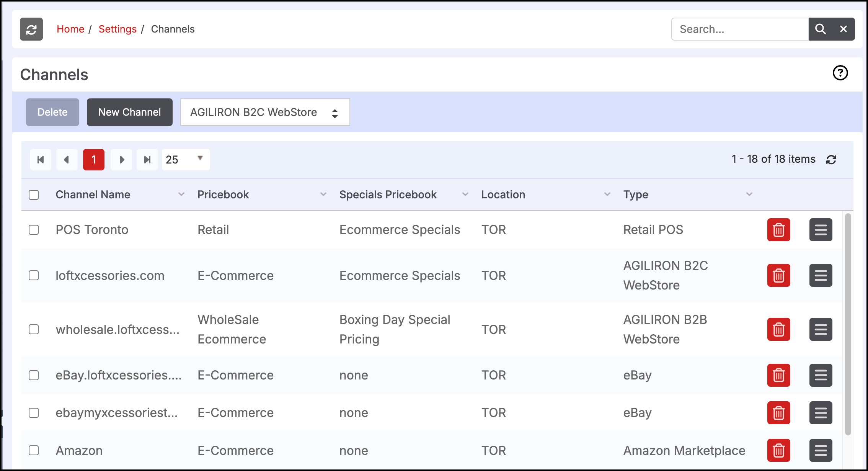Click the loftxcessories.com channel name
The width and height of the screenshot is (868, 471).
point(110,276)
